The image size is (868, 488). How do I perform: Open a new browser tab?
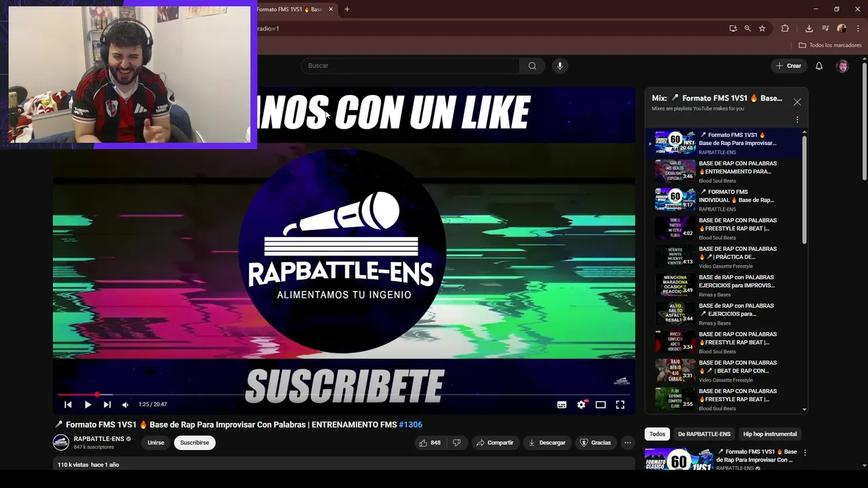pyautogui.click(x=347, y=9)
